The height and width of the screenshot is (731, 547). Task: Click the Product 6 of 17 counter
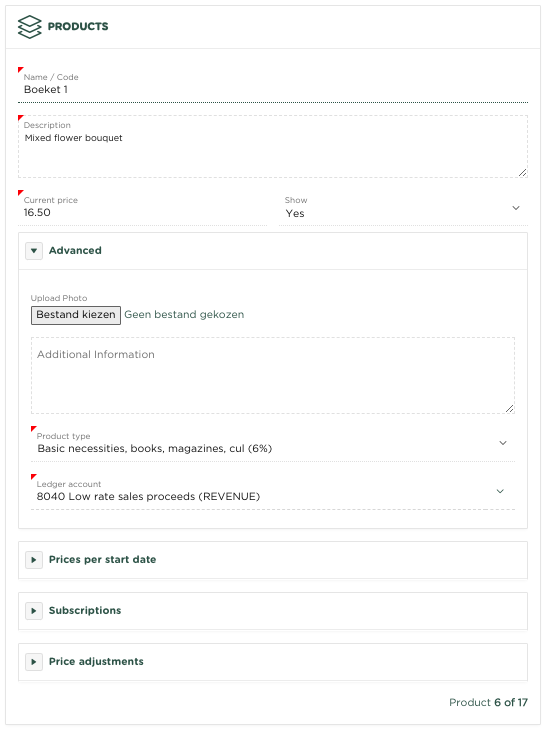[x=488, y=703]
